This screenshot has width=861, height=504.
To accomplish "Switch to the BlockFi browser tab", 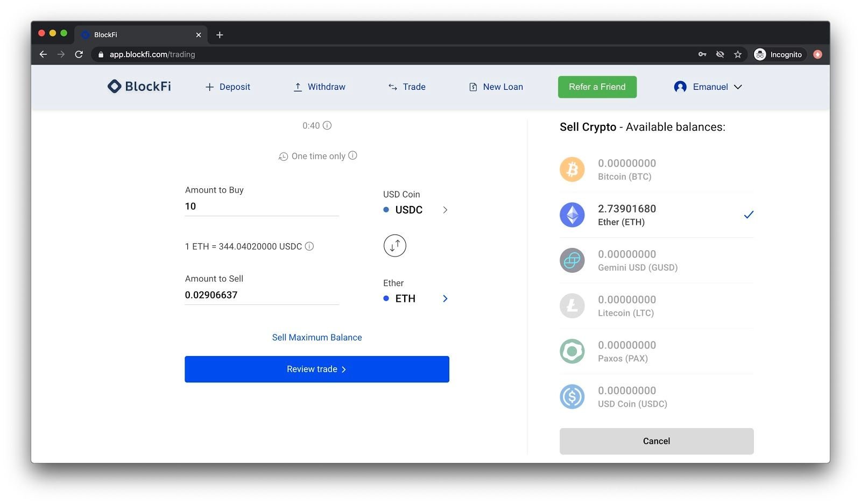I will (141, 35).
